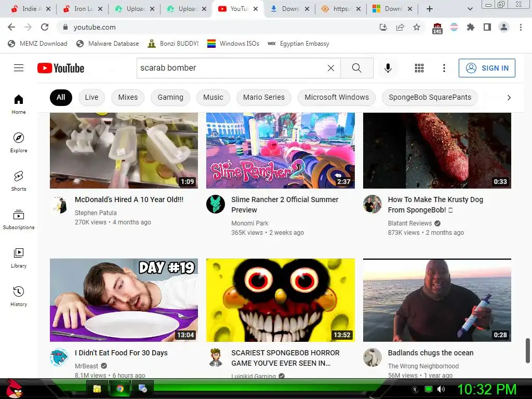Click the YouTube logo
Screen dimensions: 532x399
61,68
